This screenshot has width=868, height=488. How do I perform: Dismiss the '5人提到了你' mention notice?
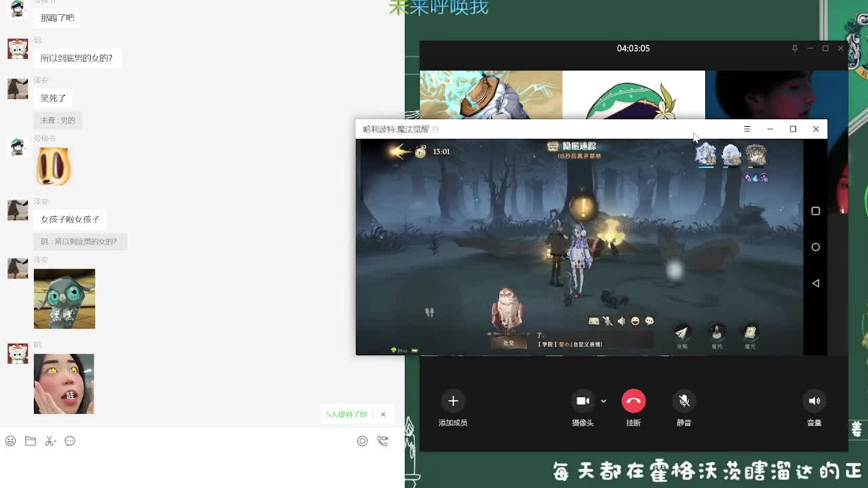[383, 414]
